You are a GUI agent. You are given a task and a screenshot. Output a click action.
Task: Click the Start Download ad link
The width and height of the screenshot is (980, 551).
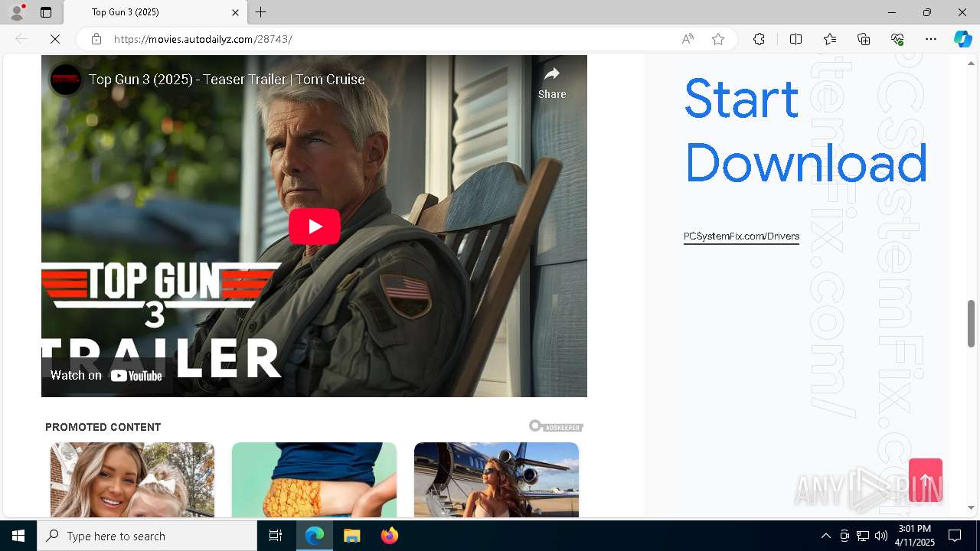tap(805, 130)
